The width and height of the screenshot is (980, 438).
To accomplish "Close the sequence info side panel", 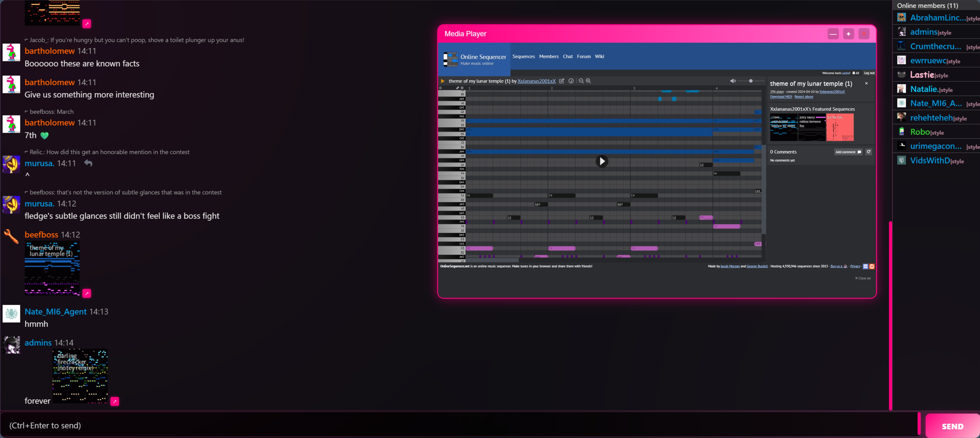I will [866, 83].
